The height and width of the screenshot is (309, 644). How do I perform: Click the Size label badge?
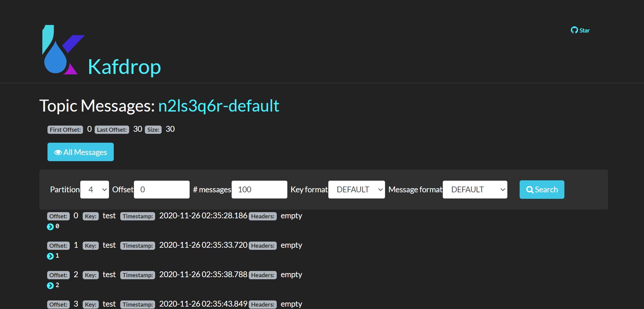[x=153, y=130]
